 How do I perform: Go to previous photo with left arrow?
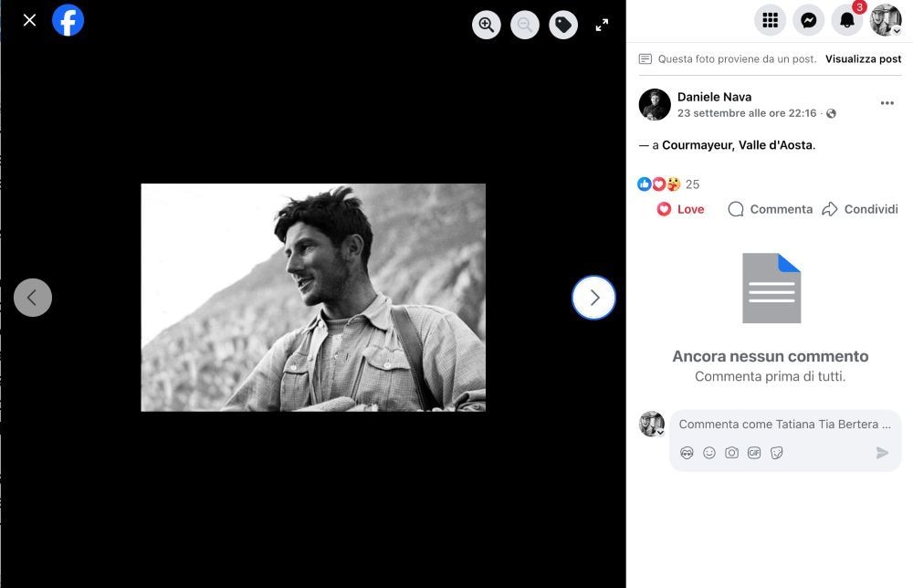(33, 298)
